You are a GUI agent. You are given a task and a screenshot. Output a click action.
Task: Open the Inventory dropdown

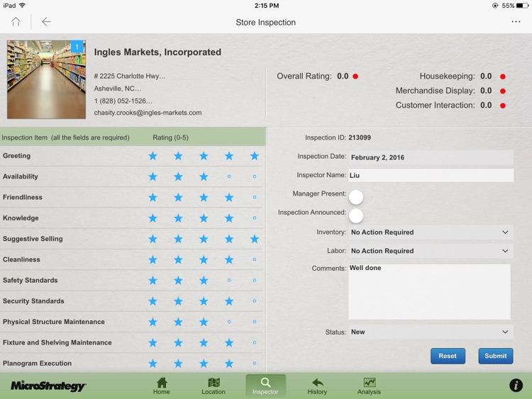coord(431,232)
